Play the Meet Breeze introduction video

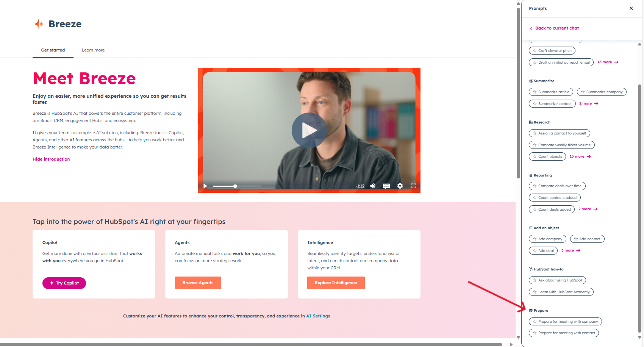309,130
